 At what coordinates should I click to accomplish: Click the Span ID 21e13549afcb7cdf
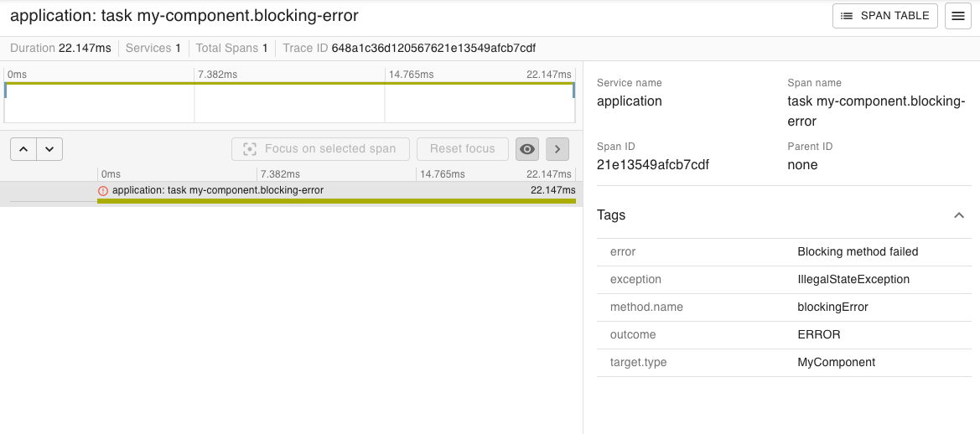click(653, 165)
